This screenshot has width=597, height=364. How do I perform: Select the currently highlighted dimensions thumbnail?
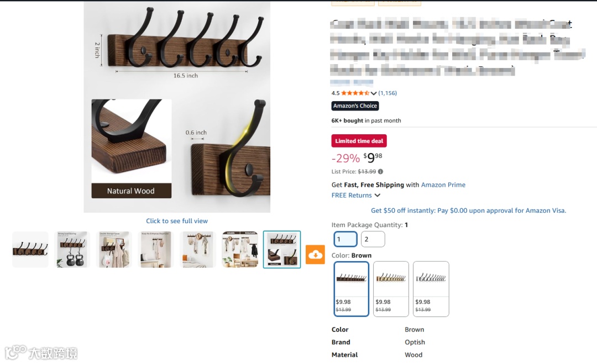pos(282,250)
